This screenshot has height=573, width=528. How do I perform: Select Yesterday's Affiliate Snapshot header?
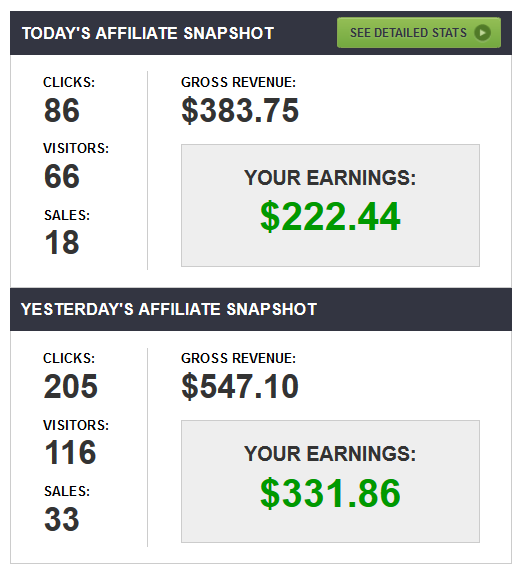[x=169, y=309]
